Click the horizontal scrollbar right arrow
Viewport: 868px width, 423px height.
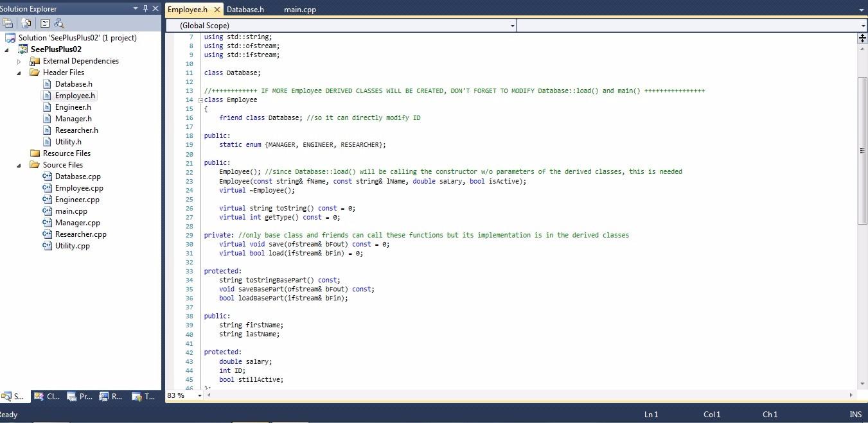click(851, 395)
